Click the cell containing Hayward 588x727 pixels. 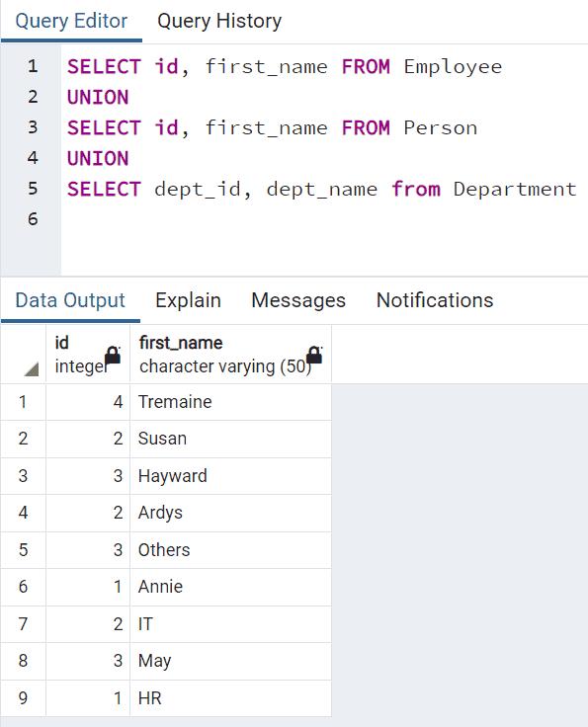(231, 476)
